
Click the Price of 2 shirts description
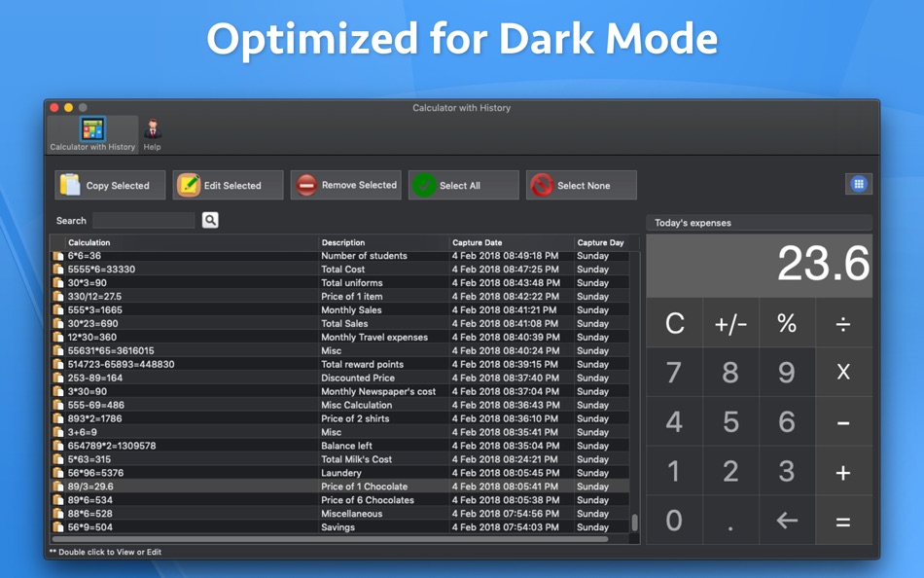click(x=355, y=418)
